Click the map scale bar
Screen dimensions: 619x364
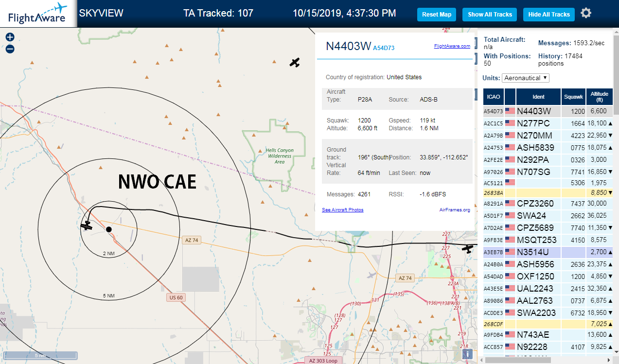(40, 356)
